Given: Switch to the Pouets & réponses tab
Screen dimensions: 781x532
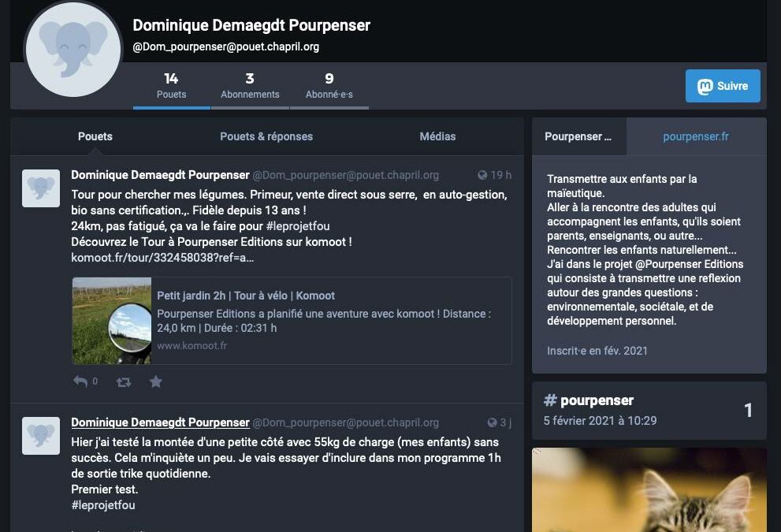Looking at the screenshot, I should pyautogui.click(x=266, y=136).
